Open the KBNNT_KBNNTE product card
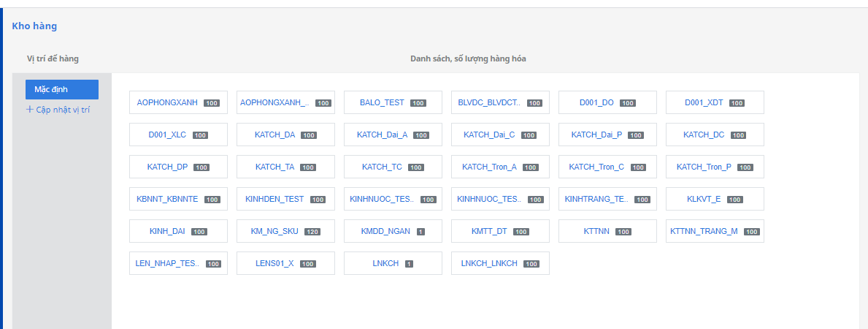 [167, 199]
